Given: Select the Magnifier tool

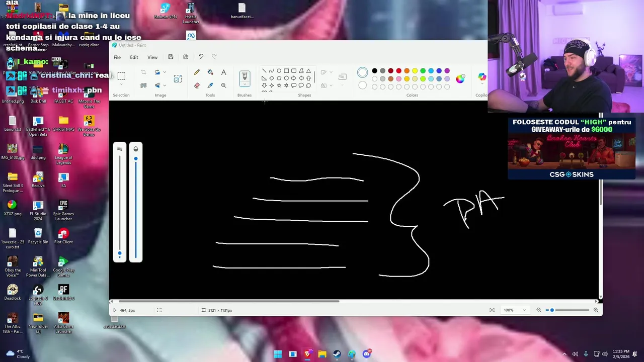Looking at the screenshot, I should click(223, 85).
